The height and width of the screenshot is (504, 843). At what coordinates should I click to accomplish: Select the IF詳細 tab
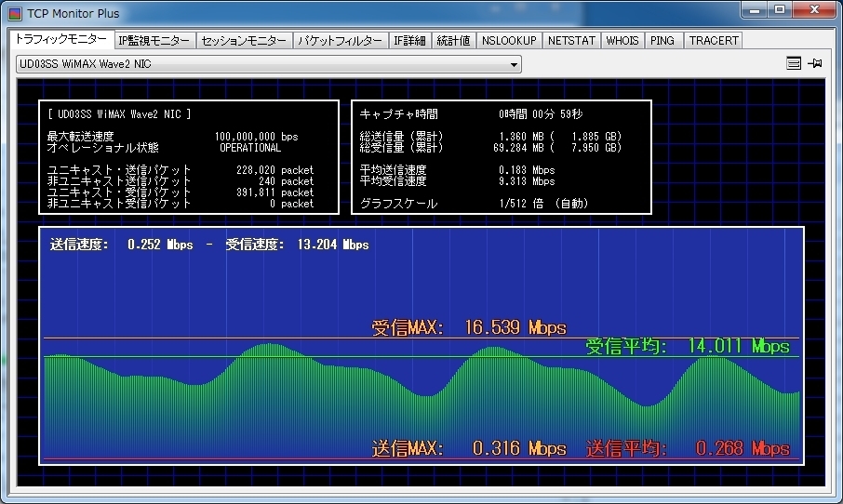click(409, 41)
